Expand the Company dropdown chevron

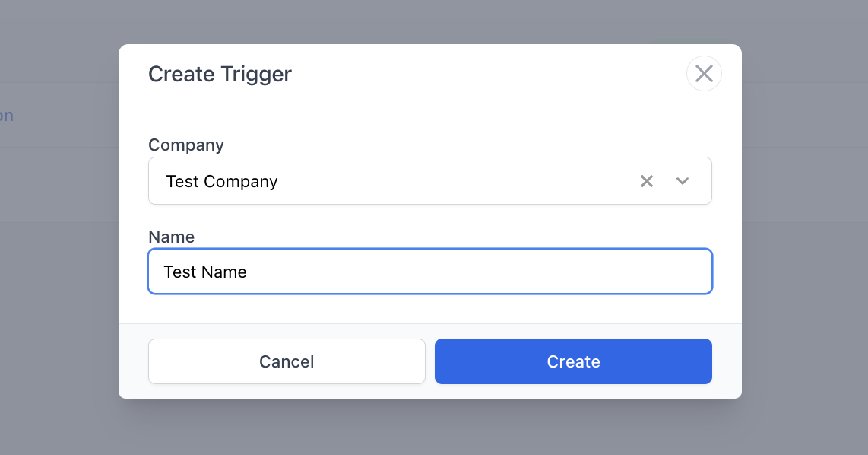(x=683, y=181)
